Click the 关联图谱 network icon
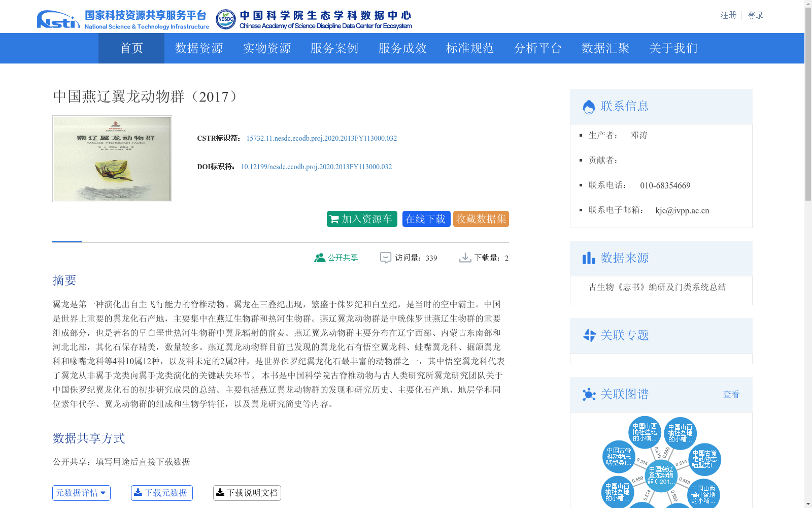The height and width of the screenshot is (508, 812). pyautogui.click(x=589, y=394)
